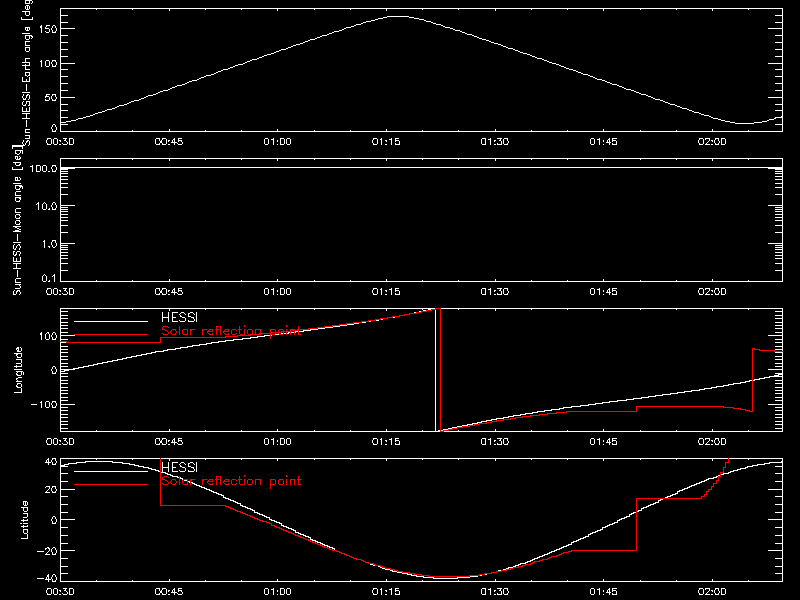Click 02:00 time label under Latitude plot
The width and height of the screenshot is (800, 600).
click(712, 591)
